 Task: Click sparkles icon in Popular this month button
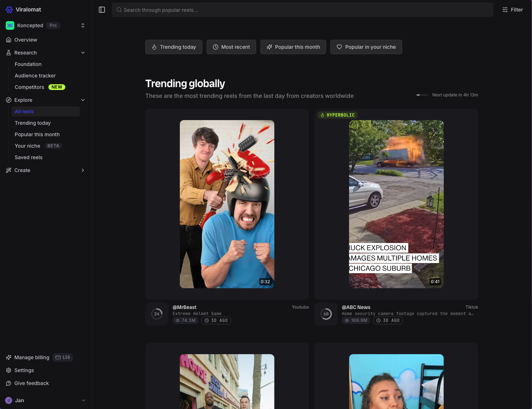[x=269, y=47]
